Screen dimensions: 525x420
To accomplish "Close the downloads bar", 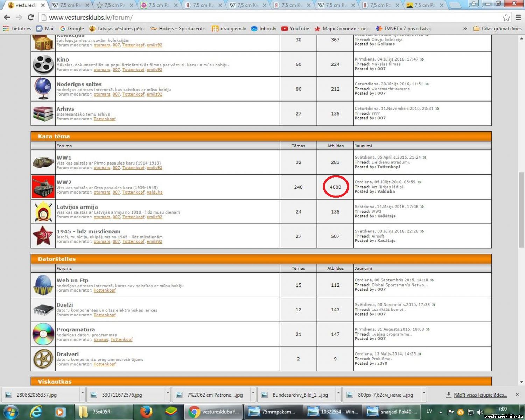I will (517, 394).
